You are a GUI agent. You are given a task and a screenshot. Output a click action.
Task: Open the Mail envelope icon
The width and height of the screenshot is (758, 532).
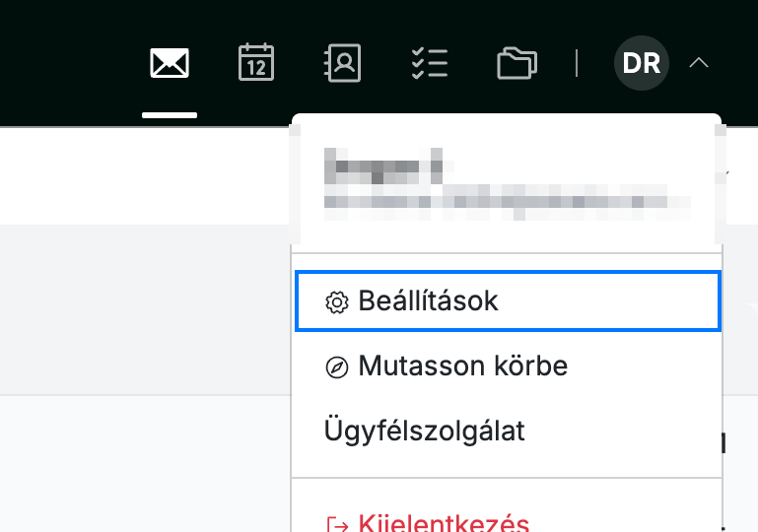pos(170,63)
